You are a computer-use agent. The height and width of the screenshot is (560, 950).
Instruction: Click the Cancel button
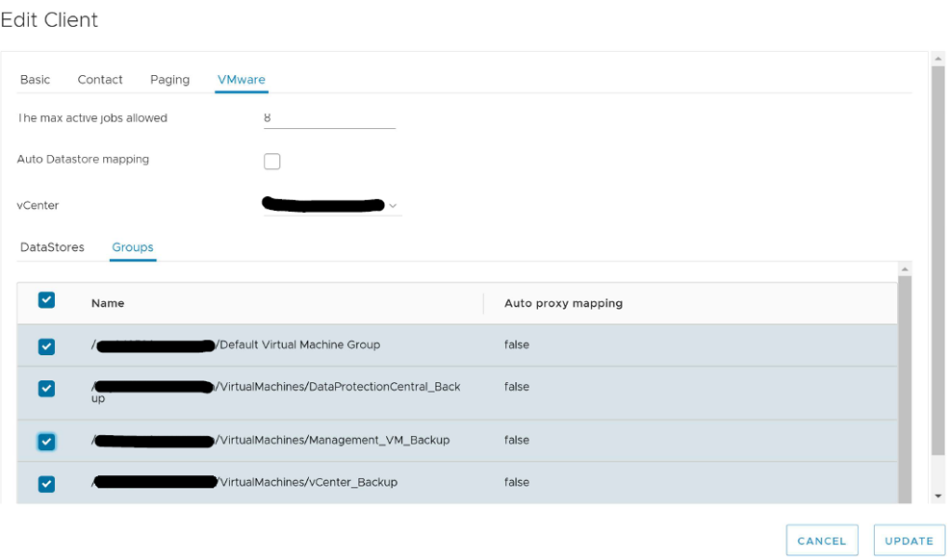tap(821, 540)
